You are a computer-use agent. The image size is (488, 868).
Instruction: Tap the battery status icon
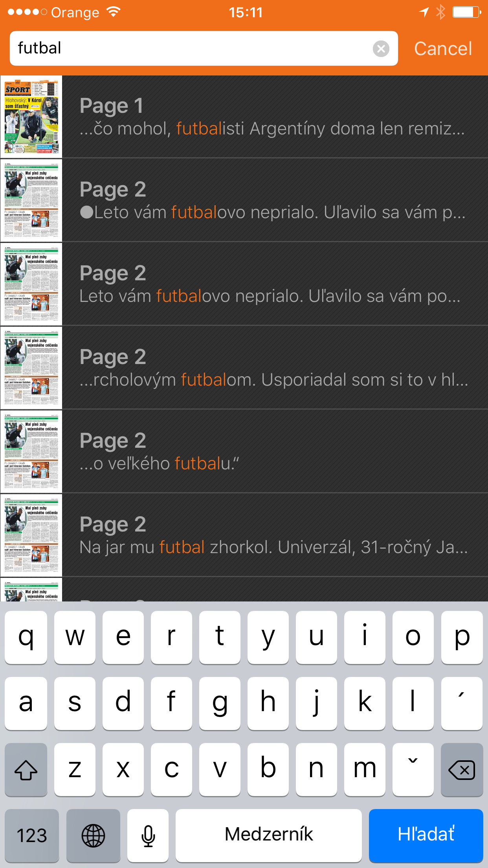click(x=467, y=12)
